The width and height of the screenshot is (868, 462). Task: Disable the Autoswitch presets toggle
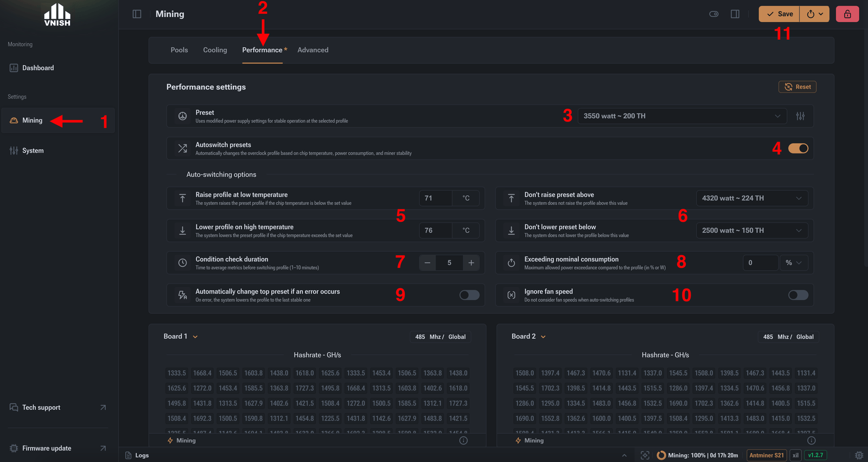pyautogui.click(x=798, y=148)
